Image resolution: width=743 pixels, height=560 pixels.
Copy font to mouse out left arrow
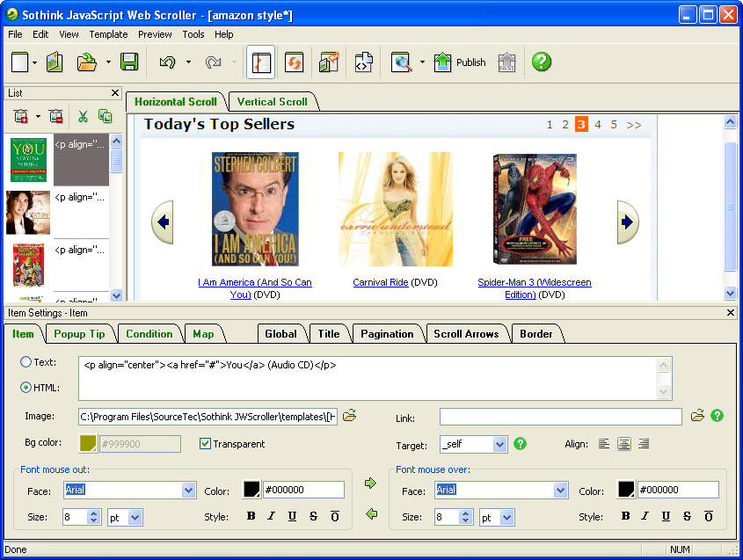click(x=371, y=513)
